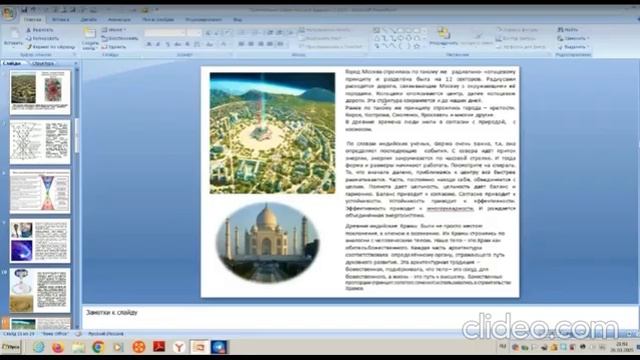Click the slide notes field (Заметки к слайду)
Image resolution: width=640 pixels, height=360 pixels.
pos(359,318)
